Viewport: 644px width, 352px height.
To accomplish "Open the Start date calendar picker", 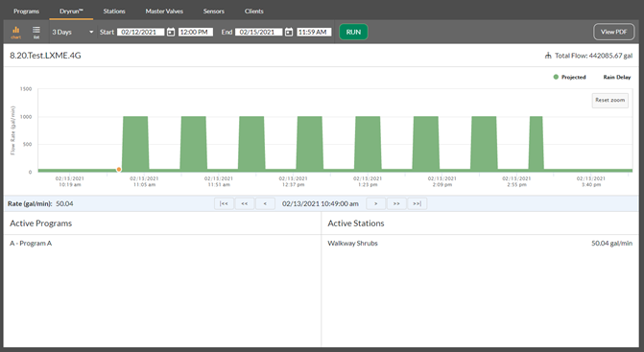I will tap(171, 32).
